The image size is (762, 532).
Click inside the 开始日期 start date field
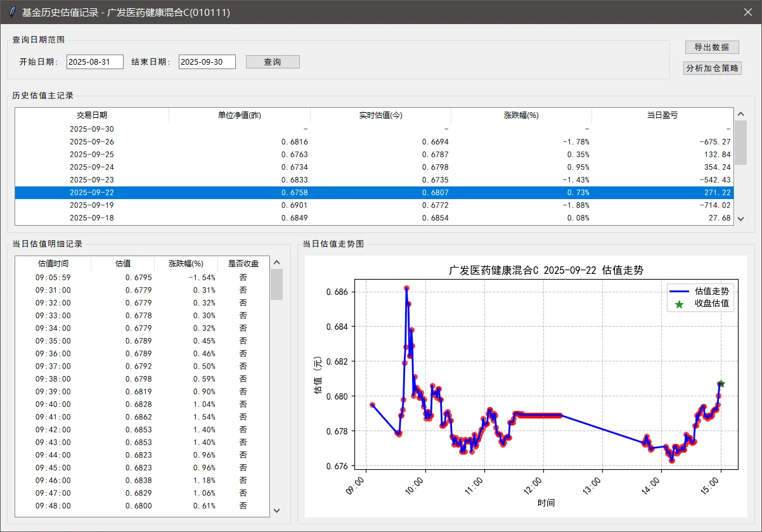tap(94, 62)
